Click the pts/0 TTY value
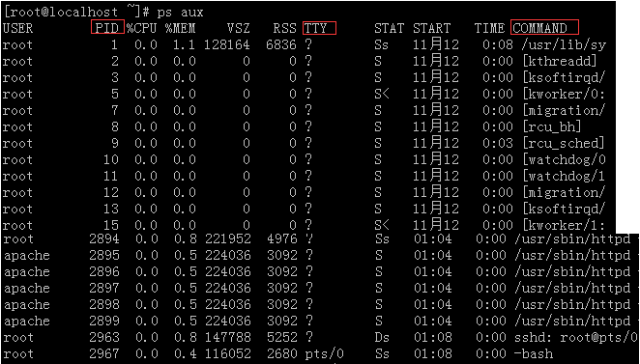Screen dimensions: 640x364 pyautogui.click(x=325, y=353)
